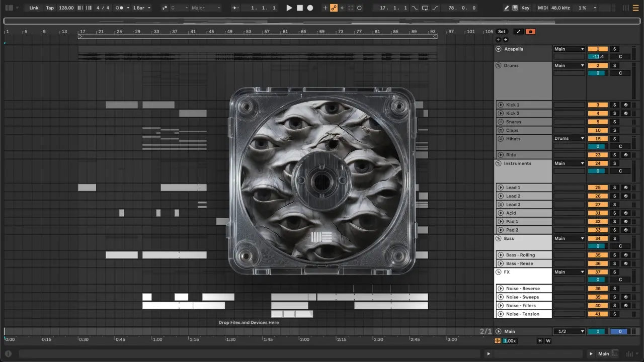Open the Main track 1/2 output dropdown
Image resolution: width=644 pixels, height=362 pixels.
click(x=569, y=331)
